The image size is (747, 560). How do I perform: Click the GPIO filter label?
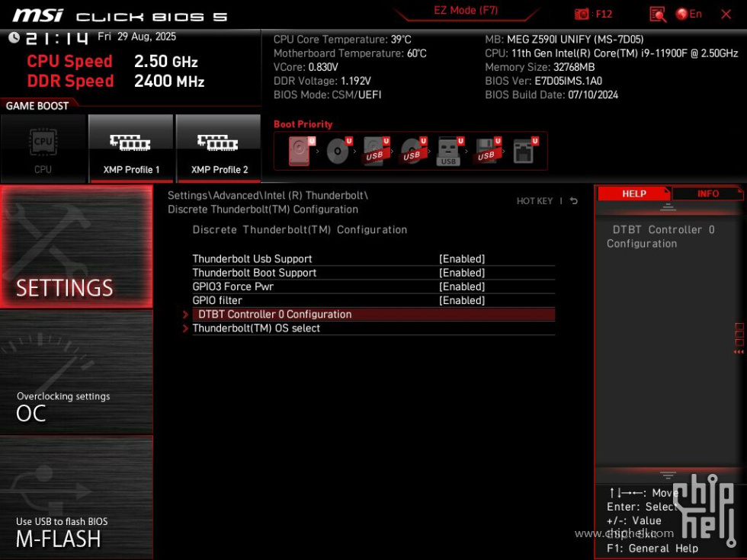217,300
